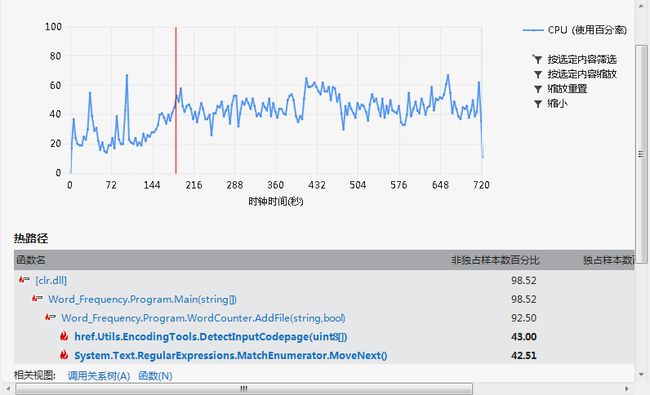Click the zoom-by-selection funnel icon
The height and width of the screenshot is (395, 650).
[538, 74]
